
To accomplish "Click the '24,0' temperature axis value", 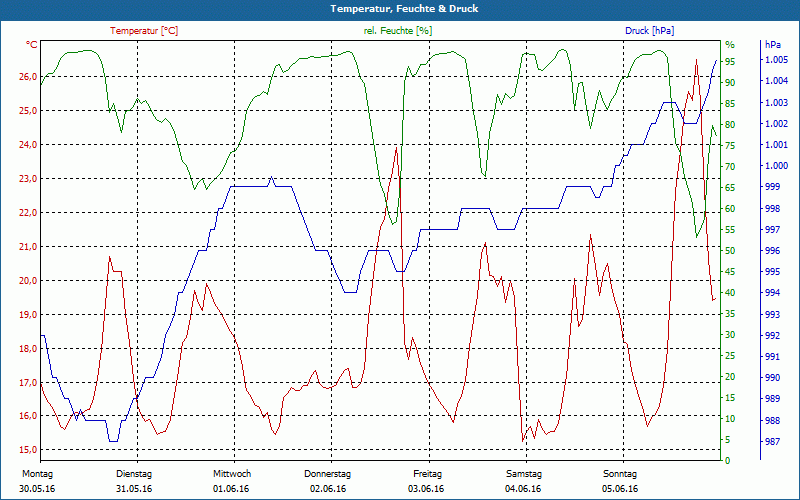I will point(28,145).
